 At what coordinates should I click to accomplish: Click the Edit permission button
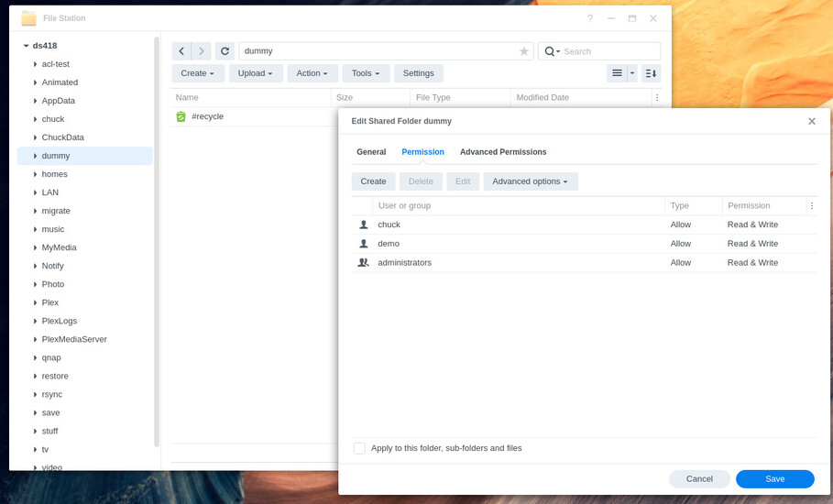463,181
